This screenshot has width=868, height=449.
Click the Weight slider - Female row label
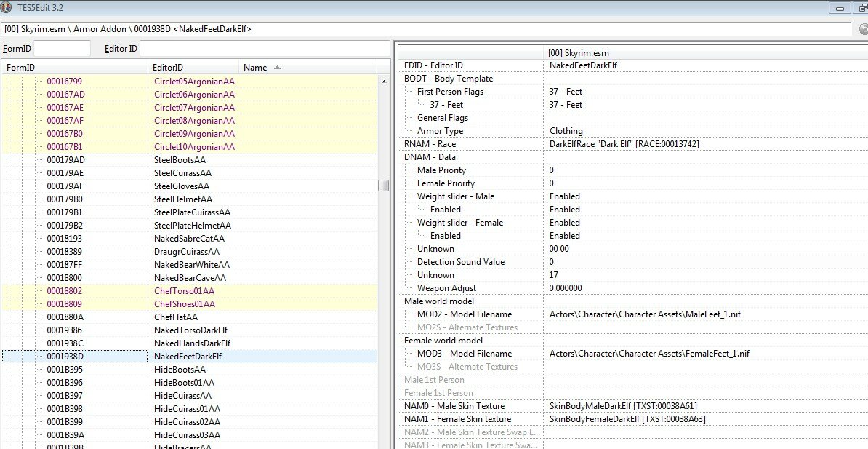460,222
